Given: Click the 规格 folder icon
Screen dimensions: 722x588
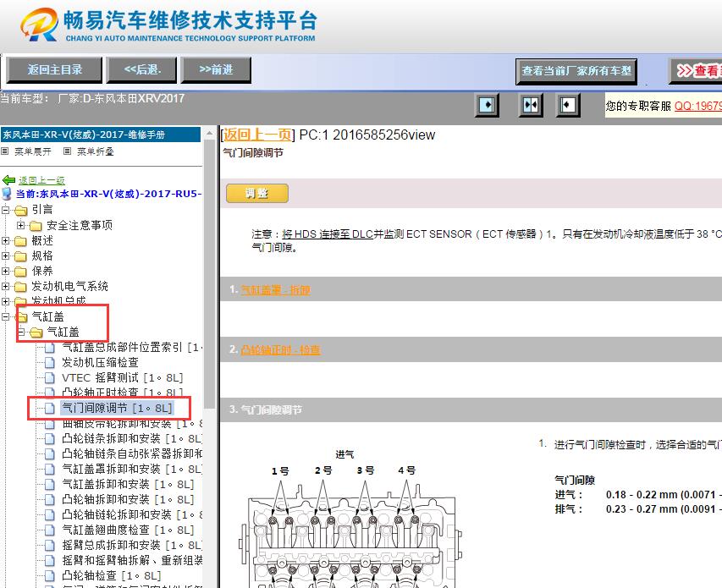Looking at the screenshot, I should 20,256.
